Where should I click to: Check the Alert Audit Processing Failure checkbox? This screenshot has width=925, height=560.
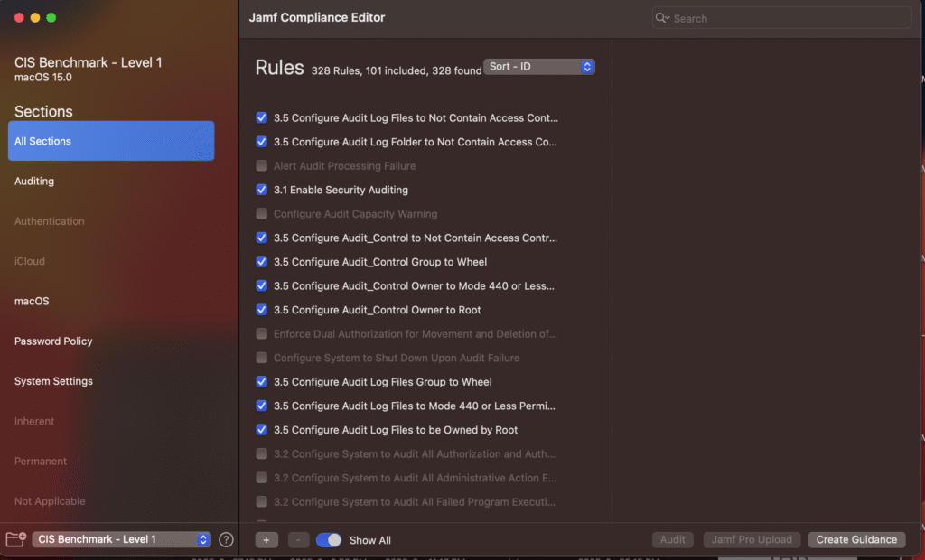262,166
